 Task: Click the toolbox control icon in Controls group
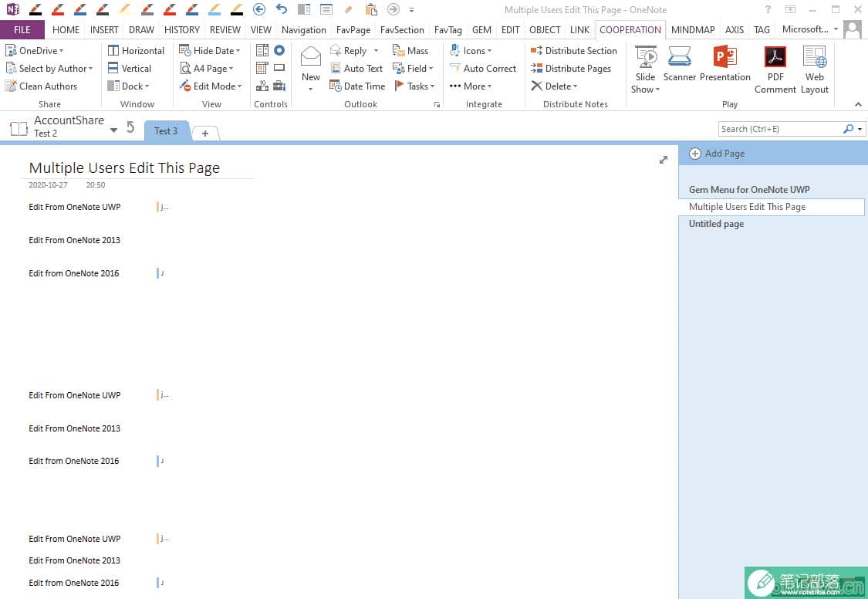coord(279,86)
